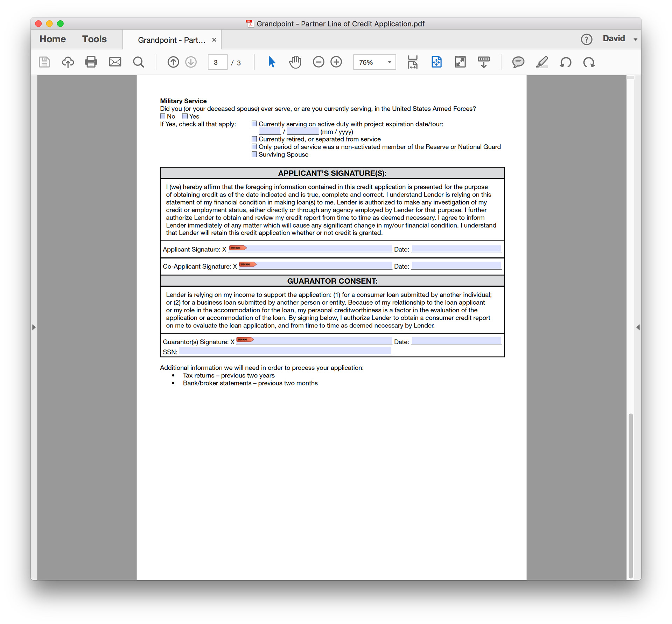The width and height of the screenshot is (672, 624).
Task: Open the Help question mark icon
Action: [587, 39]
